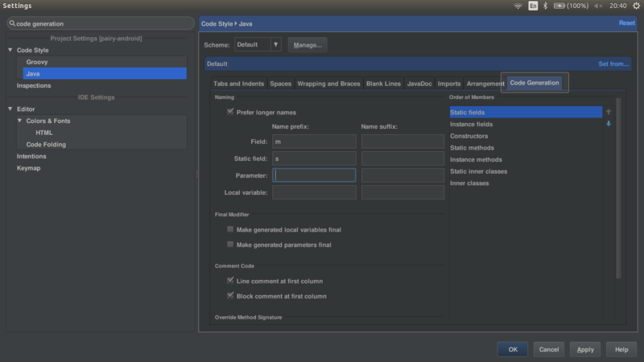Viewport: 644px width, 362px height.
Task: Click the settings panel vertical scrollbar
Action: [x=618, y=188]
